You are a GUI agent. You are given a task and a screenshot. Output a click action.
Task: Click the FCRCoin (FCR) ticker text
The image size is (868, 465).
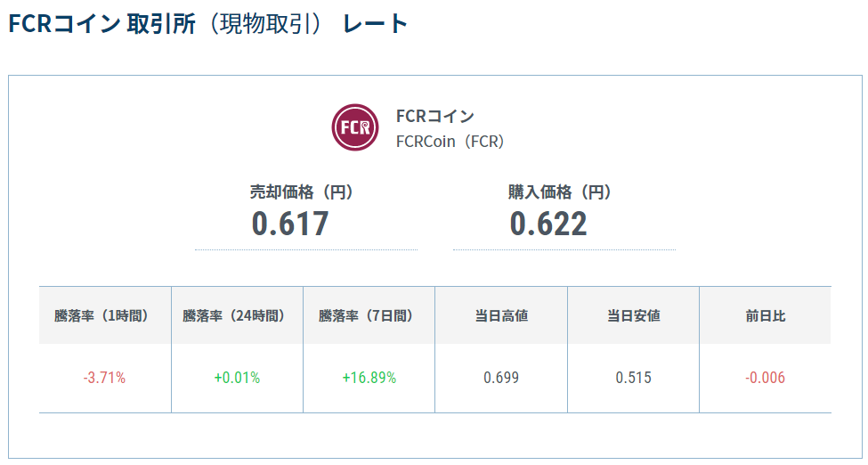click(450, 141)
